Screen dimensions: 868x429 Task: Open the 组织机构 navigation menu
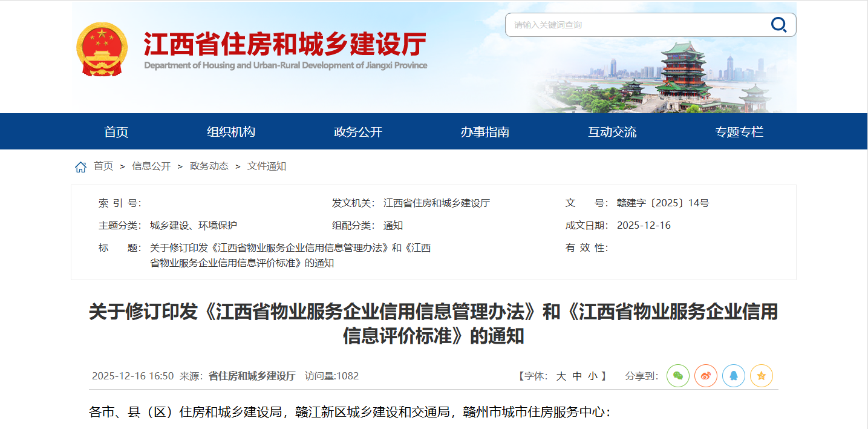[231, 132]
